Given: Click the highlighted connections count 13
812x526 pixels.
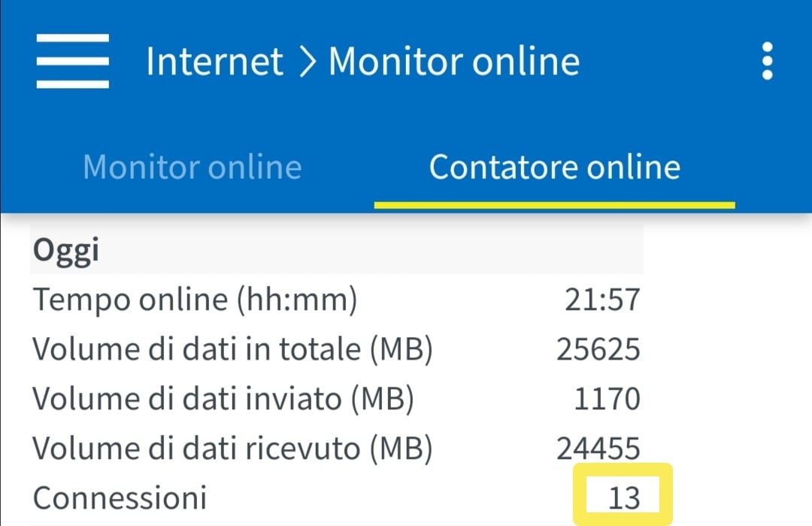Looking at the screenshot, I should (623, 497).
